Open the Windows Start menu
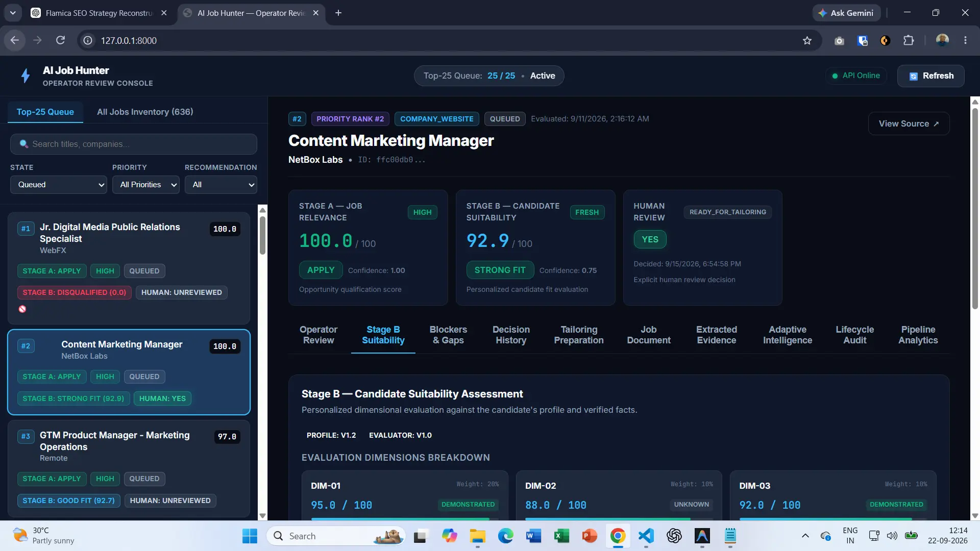This screenshot has width=980, height=551. pos(250,536)
